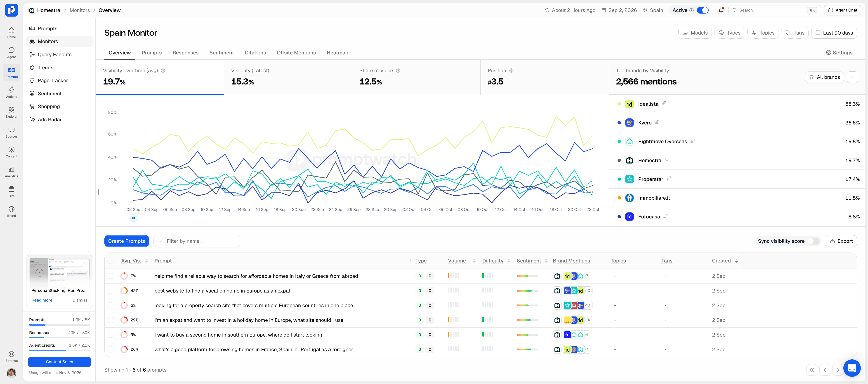
Task: Click the Contact Sales button
Action: (59, 362)
